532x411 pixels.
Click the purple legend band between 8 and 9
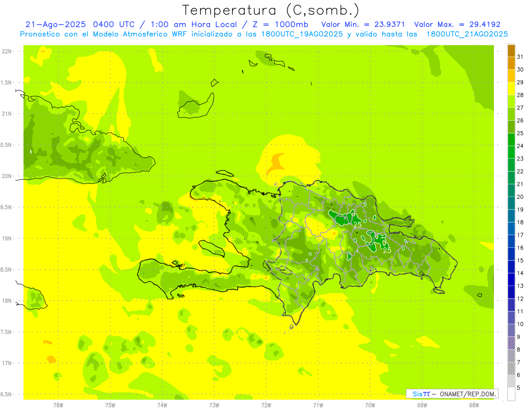pos(511,343)
